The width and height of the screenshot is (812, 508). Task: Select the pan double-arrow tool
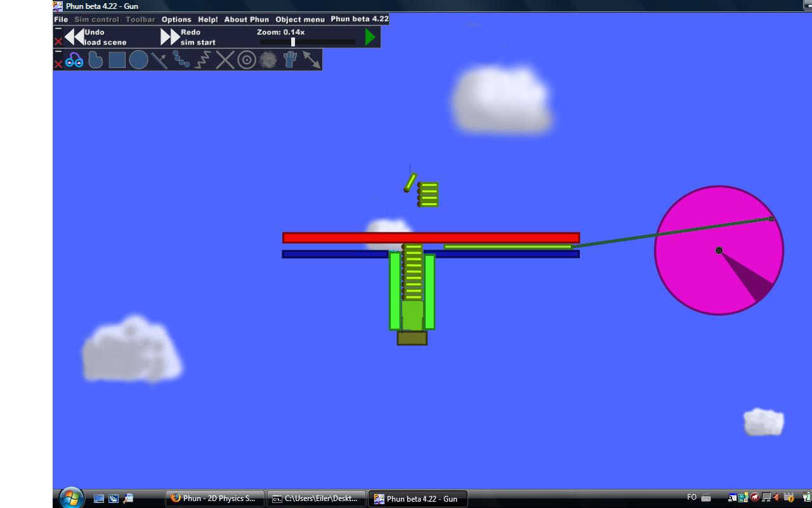pyautogui.click(x=311, y=60)
